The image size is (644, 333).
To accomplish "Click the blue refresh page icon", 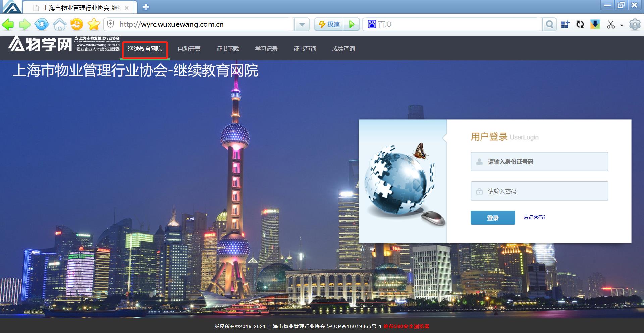I will click(42, 24).
